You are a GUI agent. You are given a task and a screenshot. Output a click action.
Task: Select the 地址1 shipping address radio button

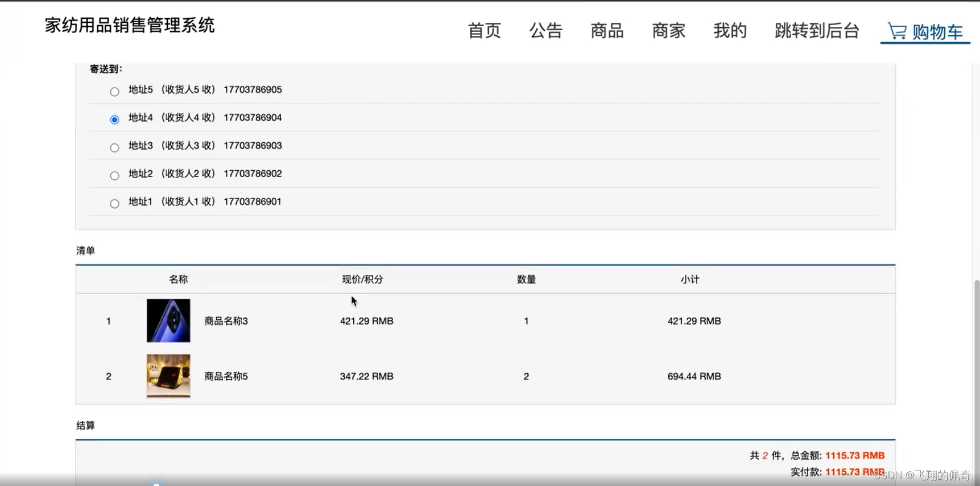pyautogui.click(x=114, y=203)
